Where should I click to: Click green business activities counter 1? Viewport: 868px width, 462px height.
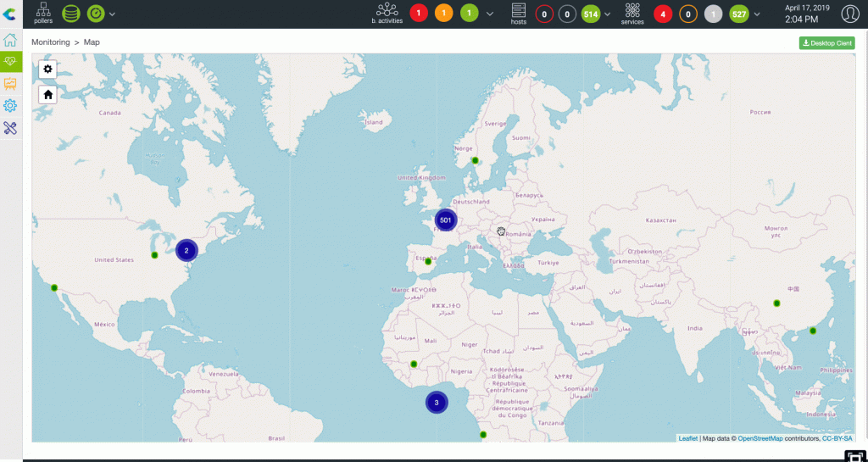pos(470,14)
